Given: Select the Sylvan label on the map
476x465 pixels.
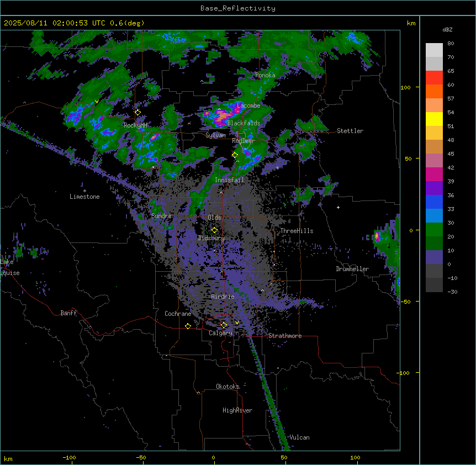Looking at the screenshot, I should (x=215, y=135).
